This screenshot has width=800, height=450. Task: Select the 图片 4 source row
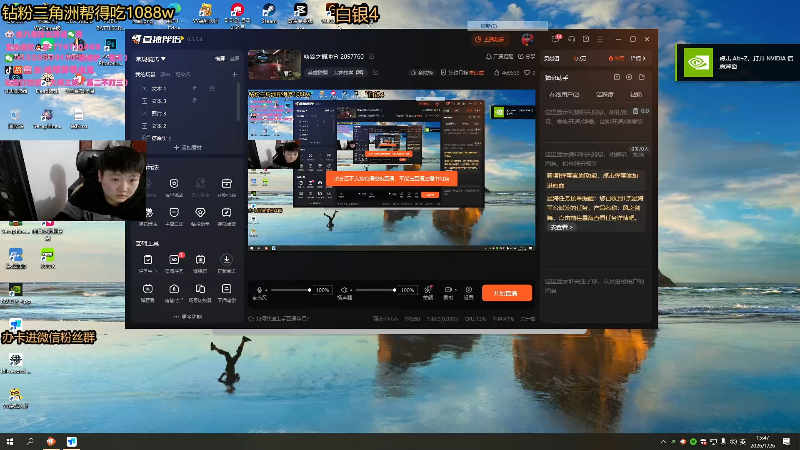pyautogui.click(x=186, y=113)
